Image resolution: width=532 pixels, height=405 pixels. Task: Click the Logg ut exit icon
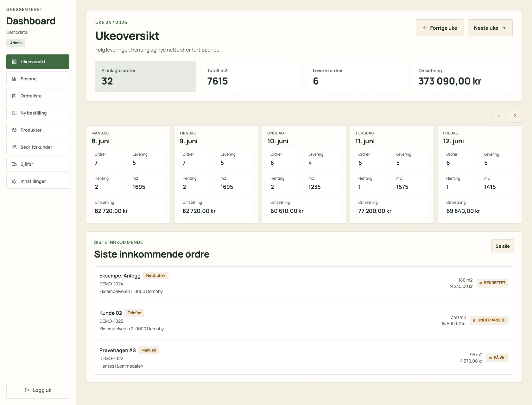tap(27, 390)
